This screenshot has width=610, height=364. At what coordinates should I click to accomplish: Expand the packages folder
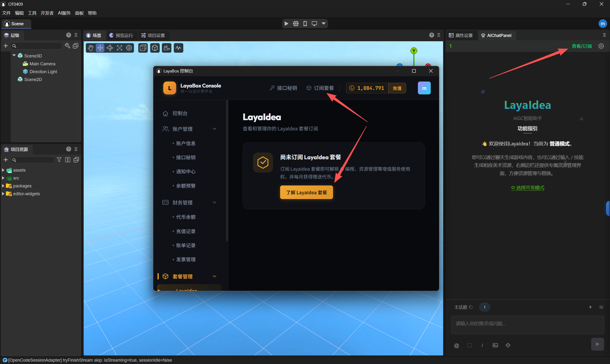pos(3,186)
